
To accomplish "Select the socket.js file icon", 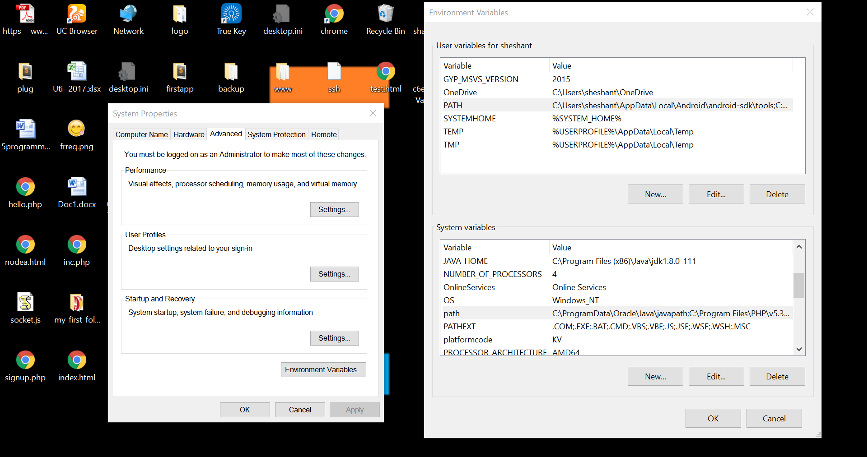I will pos(25,309).
